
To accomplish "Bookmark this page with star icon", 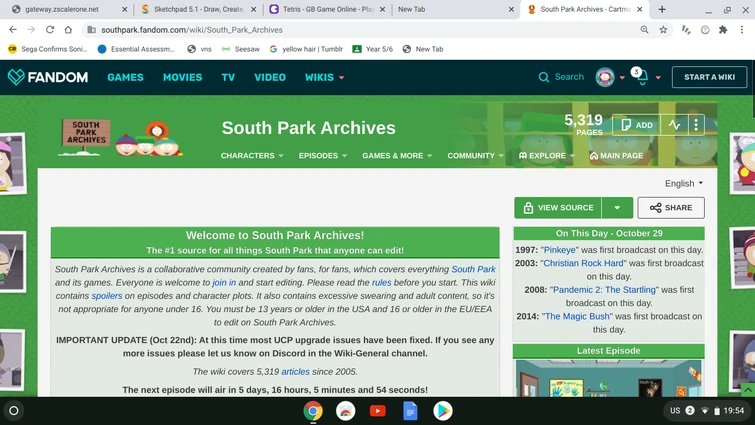I will click(663, 30).
